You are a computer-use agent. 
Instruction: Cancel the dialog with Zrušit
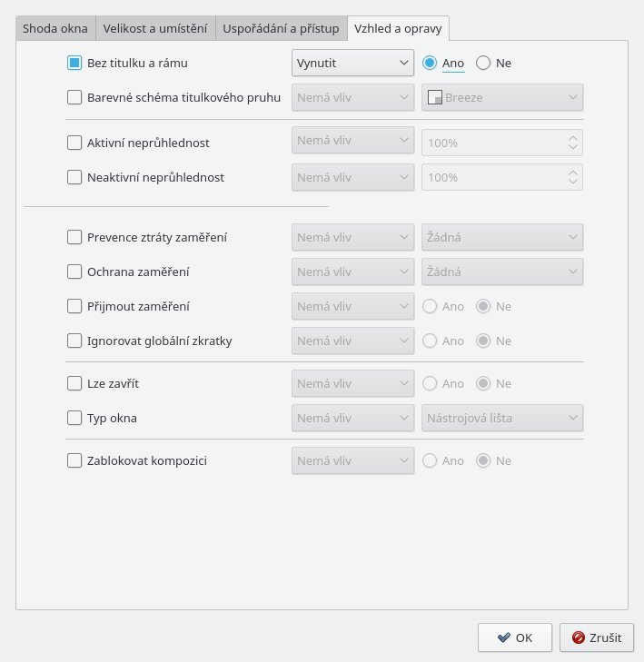(596, 637)
